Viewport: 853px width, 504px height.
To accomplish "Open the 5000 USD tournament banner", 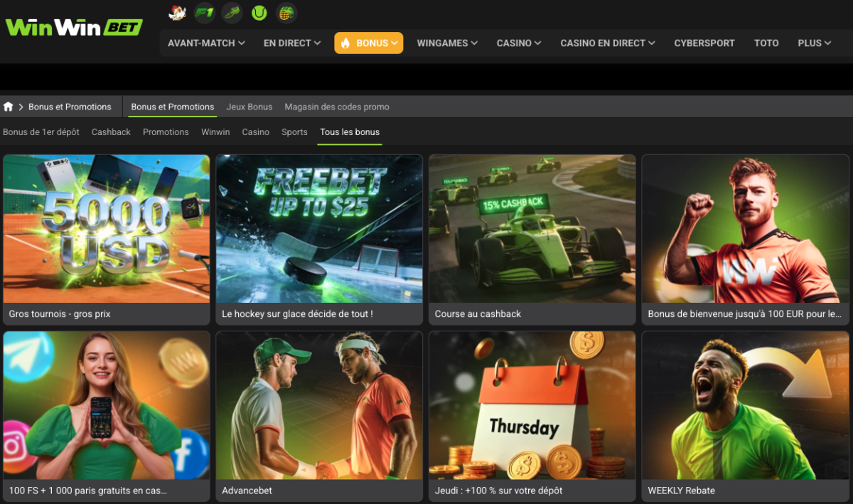I will click(x=107, y=229).
